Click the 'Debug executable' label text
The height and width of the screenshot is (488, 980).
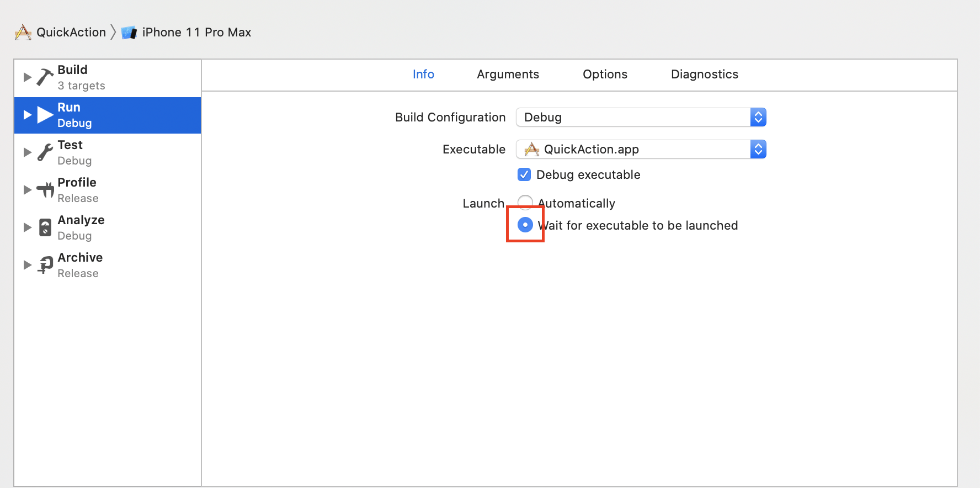[x=588, y=174]
